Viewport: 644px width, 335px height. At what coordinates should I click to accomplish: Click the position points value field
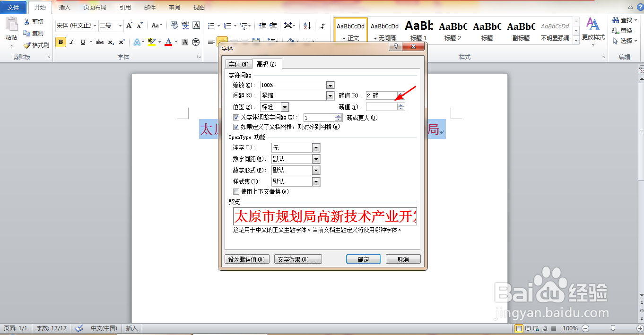(x=382, y=107)
